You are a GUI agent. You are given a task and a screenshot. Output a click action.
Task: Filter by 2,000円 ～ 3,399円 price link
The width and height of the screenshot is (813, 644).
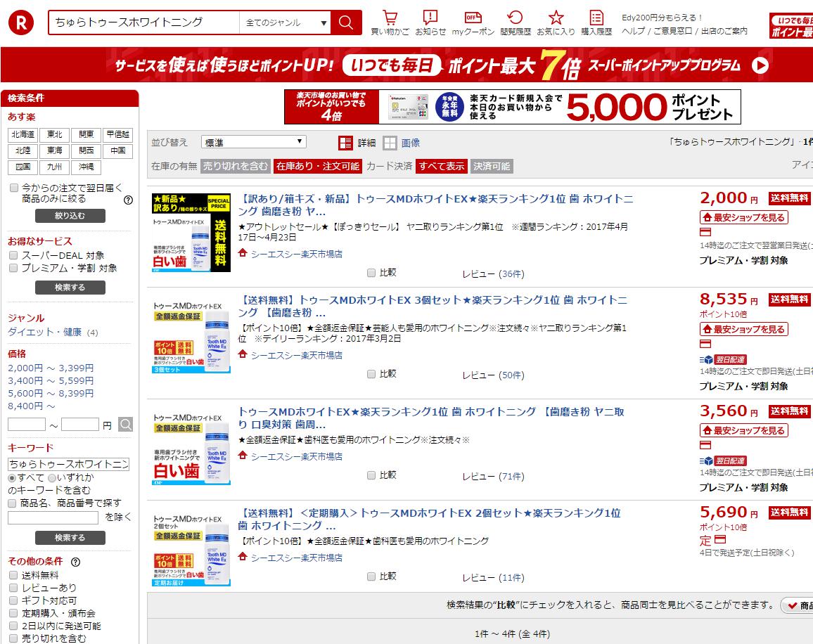click(x=51, y=368)
